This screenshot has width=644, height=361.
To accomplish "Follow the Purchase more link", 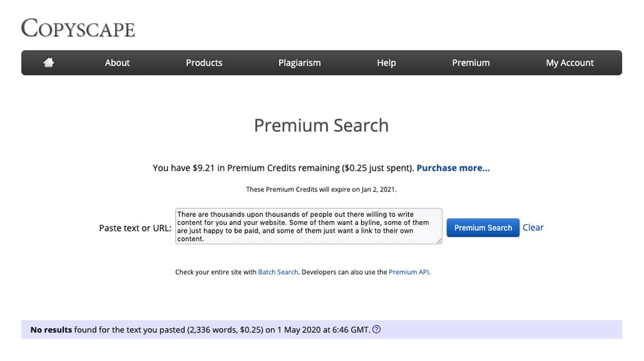I will click(x=453, y=168).
